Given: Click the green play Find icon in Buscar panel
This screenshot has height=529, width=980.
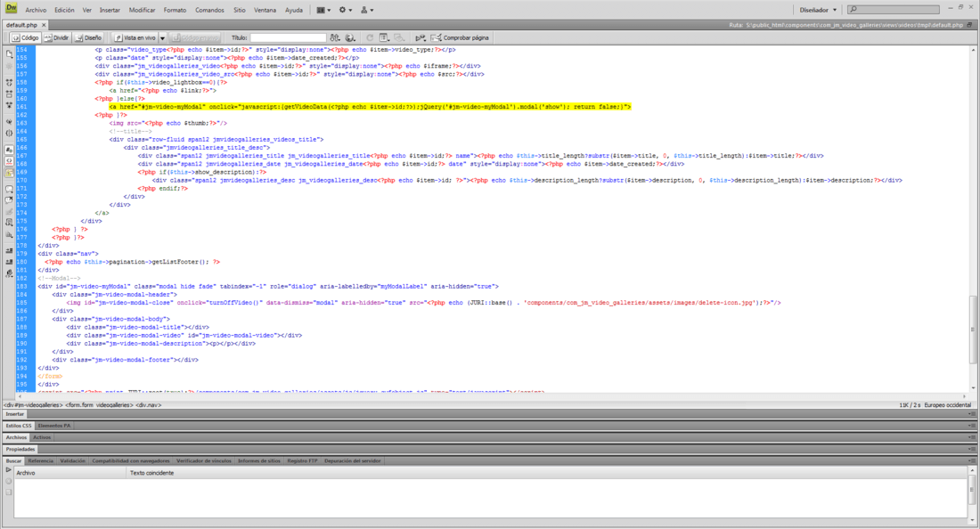Looking at the screenshot, I should point(8,469).
